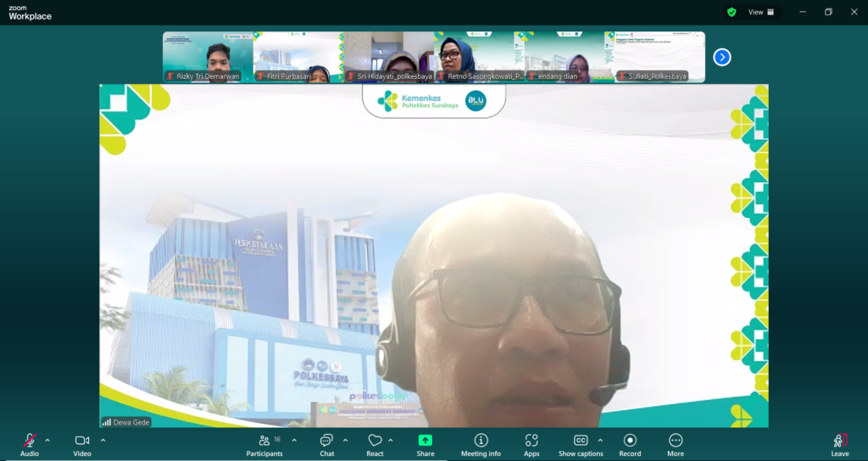Open the View layout menu

click(x=760, y=12)
